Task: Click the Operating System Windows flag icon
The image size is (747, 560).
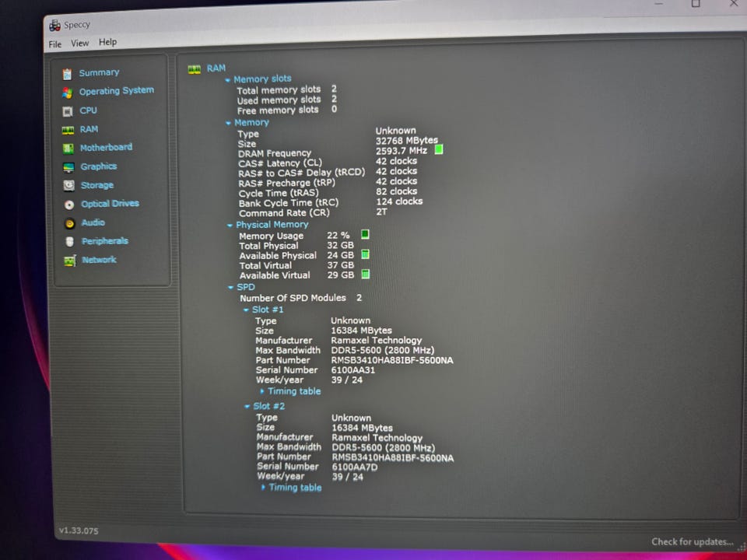Action: (x=67, y=93)
